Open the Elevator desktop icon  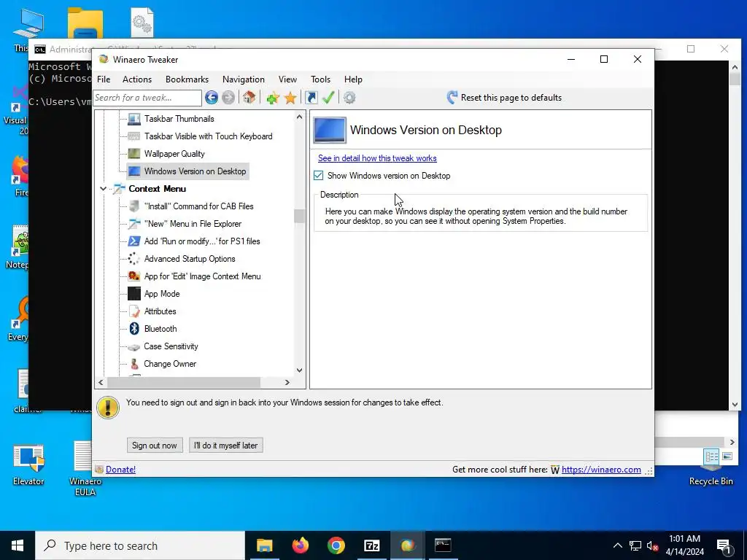(28, 464)
